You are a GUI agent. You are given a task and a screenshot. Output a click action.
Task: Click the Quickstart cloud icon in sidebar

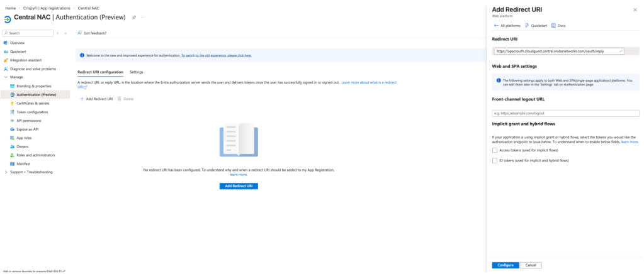pyautogui.click(x=6, y=52)
